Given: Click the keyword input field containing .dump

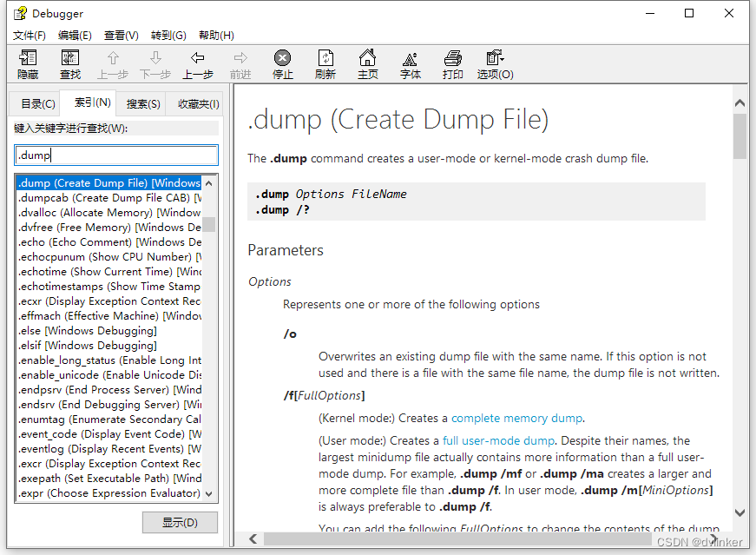Looking at the screenshot, I should point(116,155).
